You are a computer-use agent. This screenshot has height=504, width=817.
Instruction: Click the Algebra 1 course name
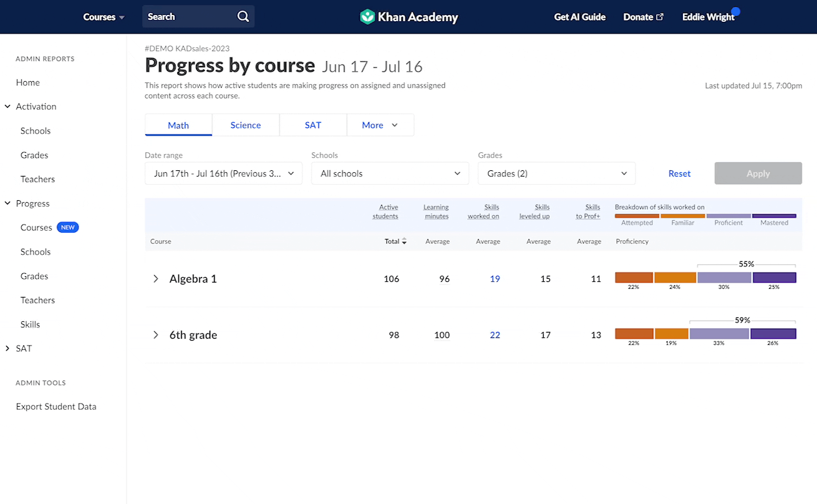[193, 279]
